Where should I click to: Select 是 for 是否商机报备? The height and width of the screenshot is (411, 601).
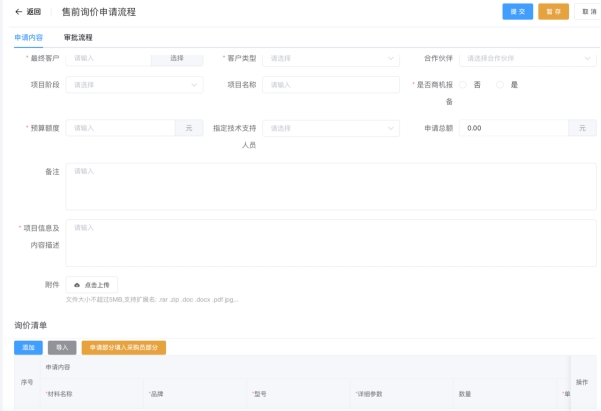[501, 85]
